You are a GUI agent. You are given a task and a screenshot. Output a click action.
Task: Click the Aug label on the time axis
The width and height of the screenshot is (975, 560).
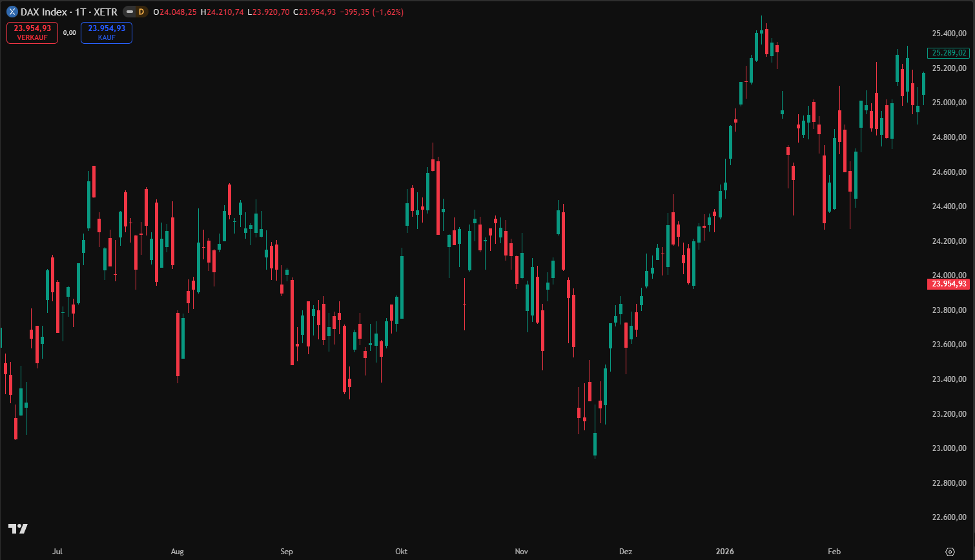click(177, 552)
